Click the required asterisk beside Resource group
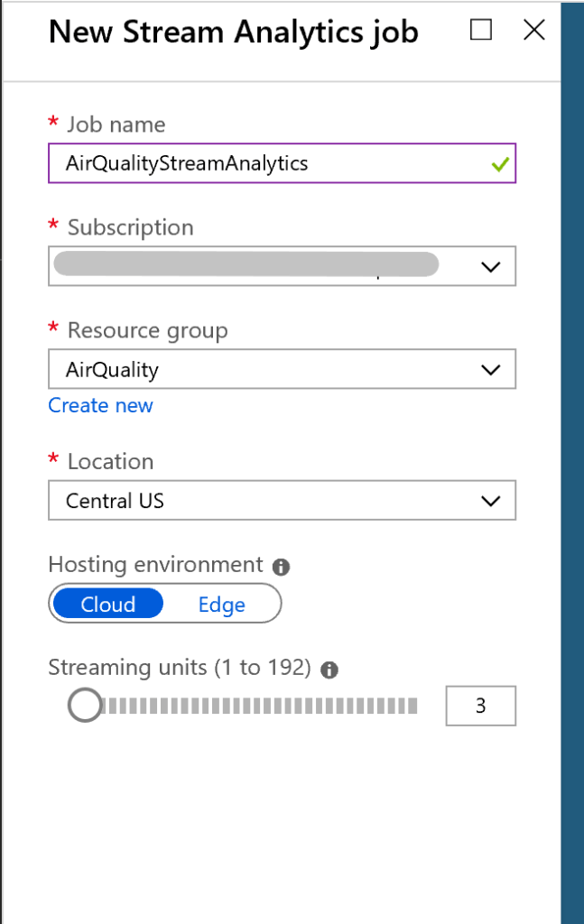This screenshot has height=924, width=584. pyautogui.click(x=53, y=329)
